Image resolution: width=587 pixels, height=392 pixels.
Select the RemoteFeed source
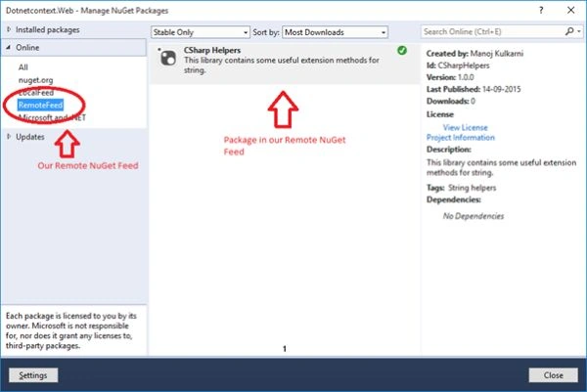point(40,106)
